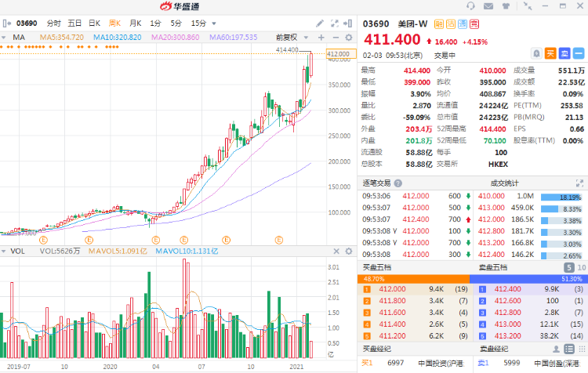Screen dimensions: 588x373
Task: Click the blue 卖 (sell) button
Action: [x=563, y=54]
